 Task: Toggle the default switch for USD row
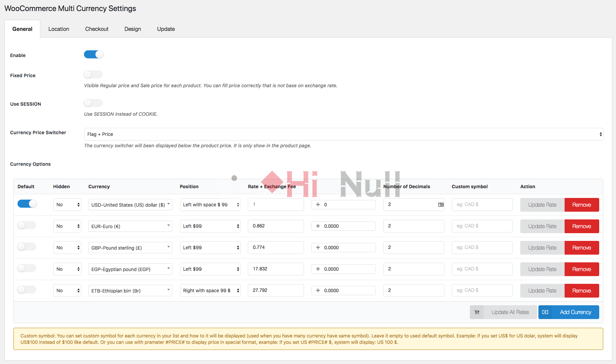[x=27, y=204]
